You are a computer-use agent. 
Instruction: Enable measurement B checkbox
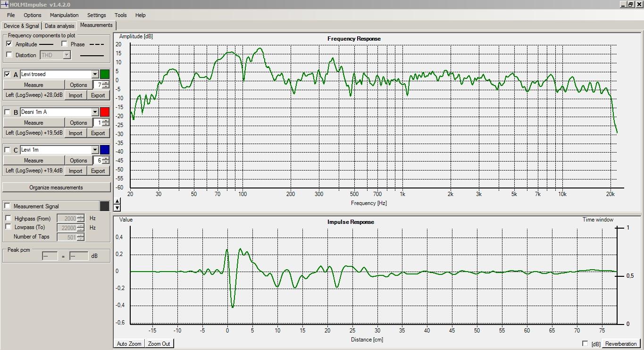tap(7, 112)
